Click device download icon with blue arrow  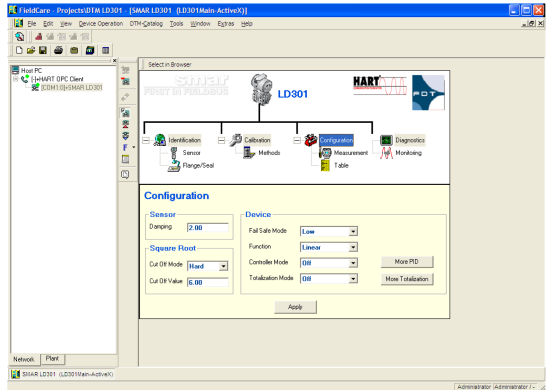pyautogui.click(x=125, y=136)
